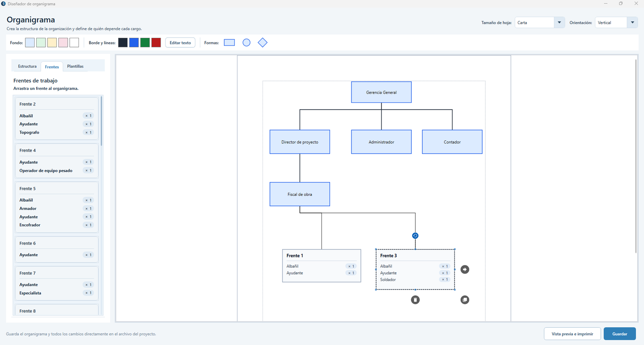644x345 pixels.
Task: Select the Frentes tab
Action: 52,67
